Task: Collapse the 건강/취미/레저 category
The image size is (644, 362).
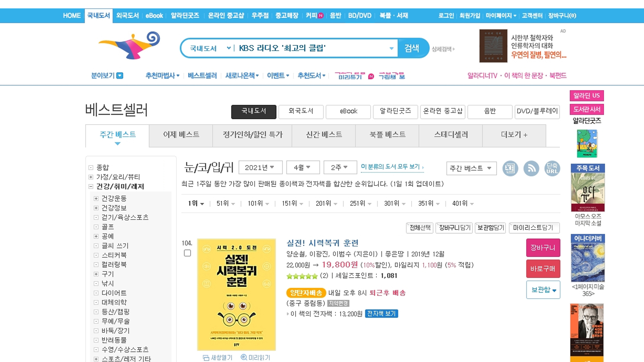Action: click(91, 186)
